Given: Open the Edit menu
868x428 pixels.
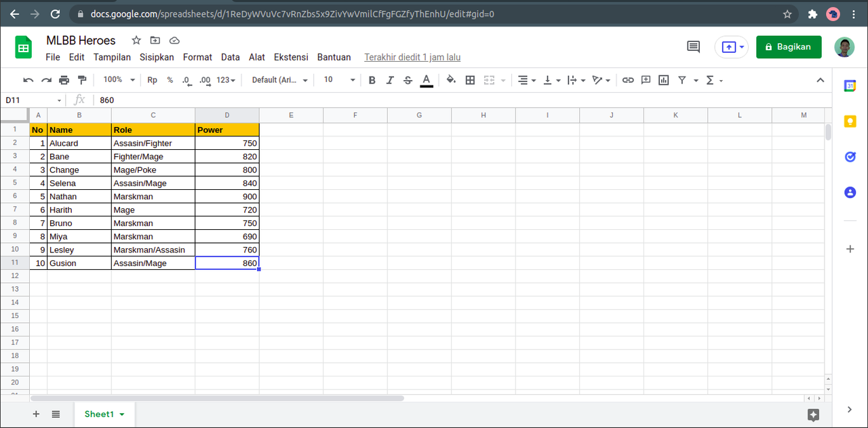Looking at the screenshot, I should coord(77,57).
